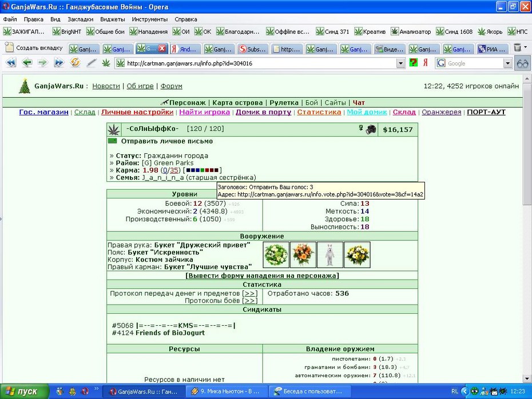Viewport: 532px width, 399px height.
Task: Open the Общие бои bookmark
Action: (105, 31)
